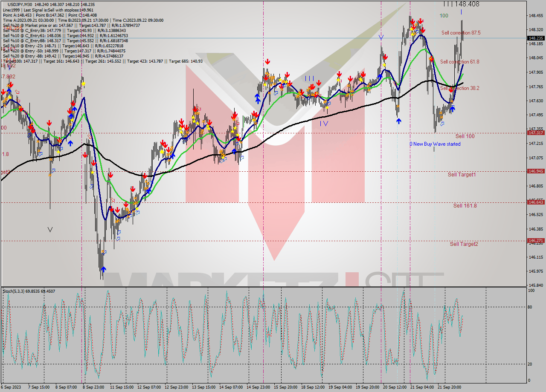Click the '18 Sep 12:00' time label
The height and width of the screenshot is (392, 546).
click(313, 387)
